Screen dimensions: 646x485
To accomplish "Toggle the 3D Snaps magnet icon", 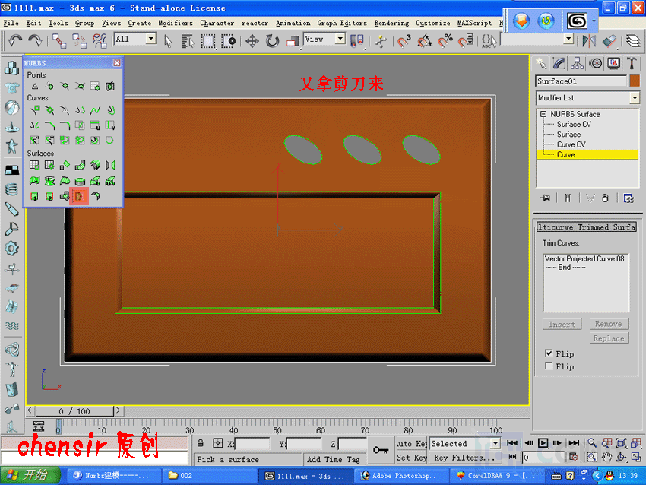I will click(x=404, y=41).
